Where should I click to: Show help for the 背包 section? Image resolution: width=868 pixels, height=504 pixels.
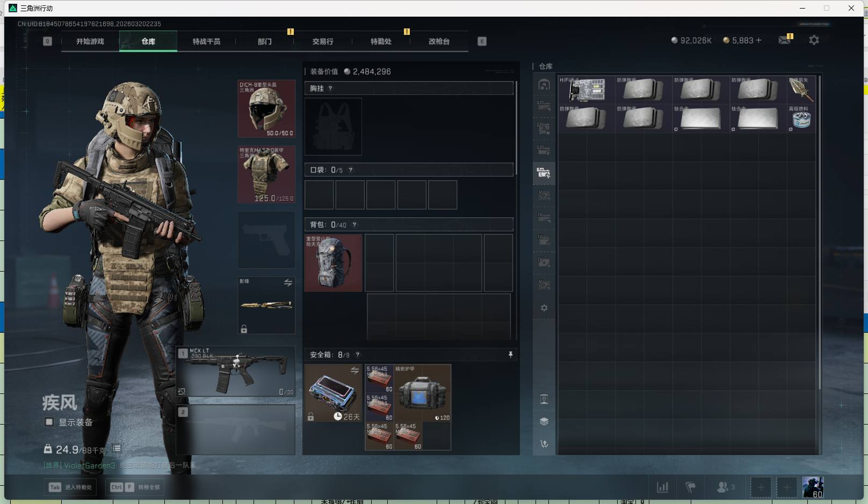coord(355,225)
